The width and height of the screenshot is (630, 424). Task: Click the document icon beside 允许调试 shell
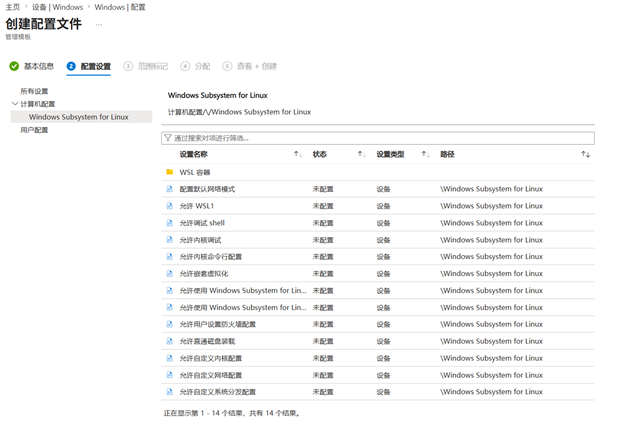pos(170,223)
